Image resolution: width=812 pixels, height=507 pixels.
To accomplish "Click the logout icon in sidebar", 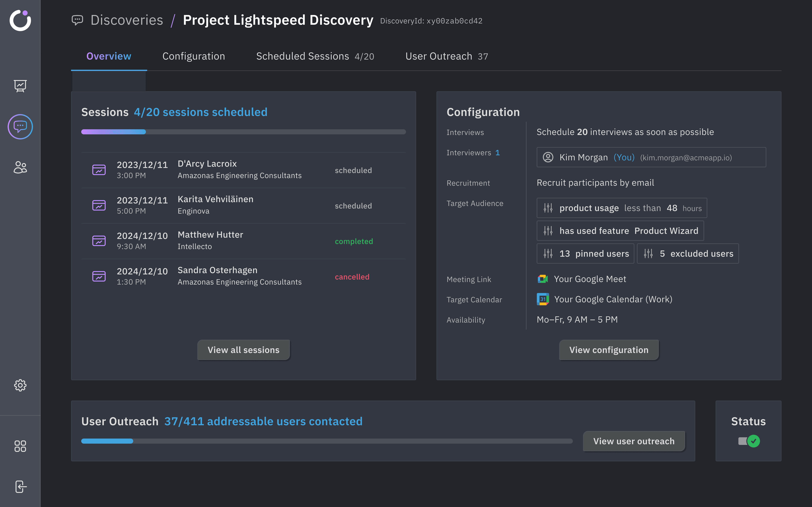I will click(x=20, y=487).
